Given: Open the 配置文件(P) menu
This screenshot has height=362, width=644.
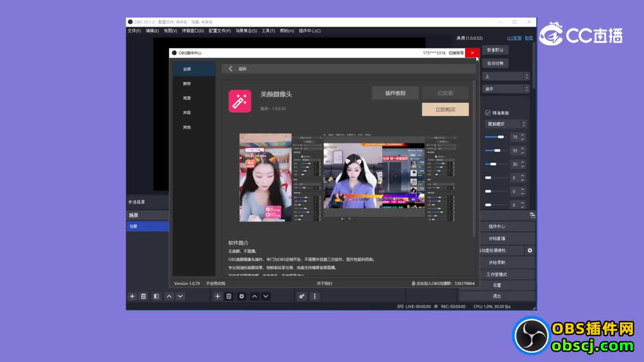Looking at the screenshot, I should coord(220,31).
